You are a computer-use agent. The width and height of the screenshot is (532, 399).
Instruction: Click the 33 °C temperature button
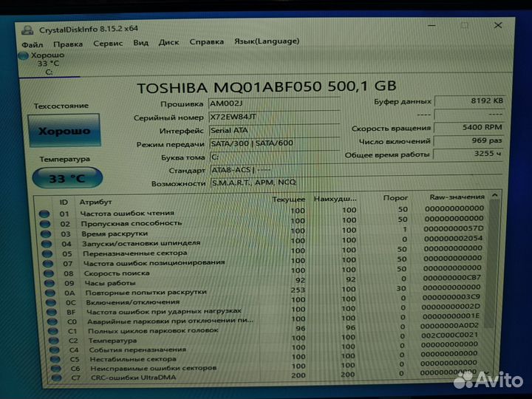[67, 178]
